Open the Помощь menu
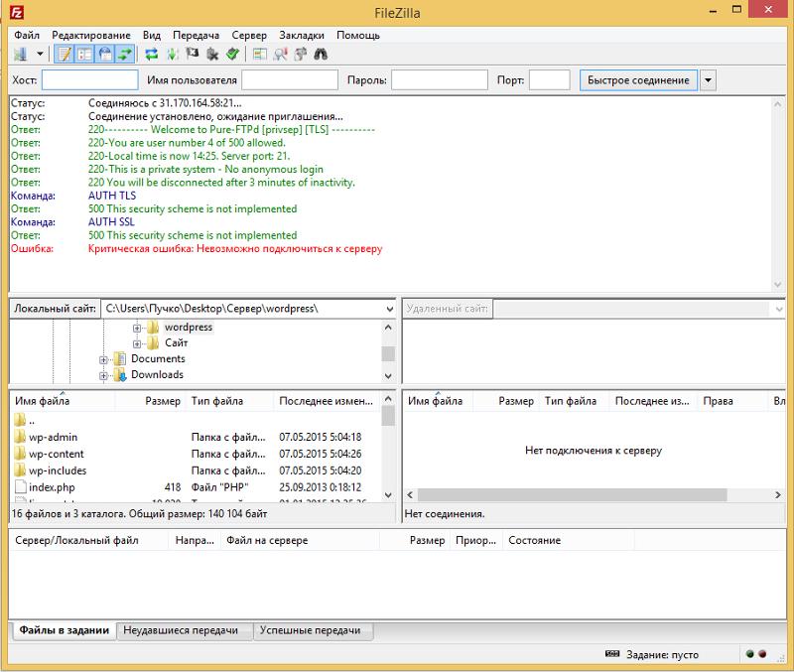Image resolution: width=794 pixels, height=672 pixels. [x=358, y=35]
